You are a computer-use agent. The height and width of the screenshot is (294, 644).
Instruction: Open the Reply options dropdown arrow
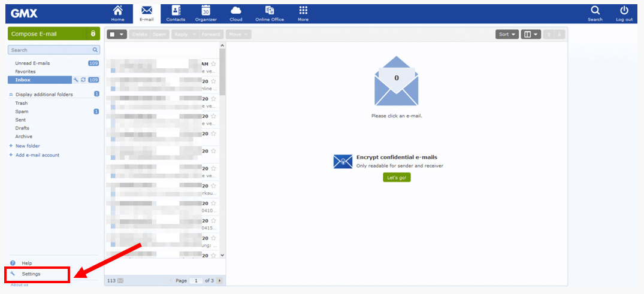pyautogui.click(x=194, y=35)
